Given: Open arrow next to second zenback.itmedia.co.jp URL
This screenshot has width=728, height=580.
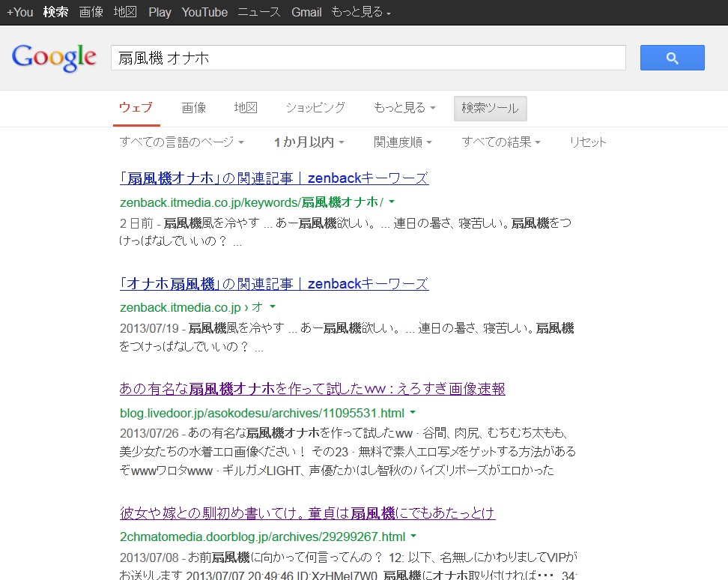Looking at the screenshot, I should coord(273,307).
